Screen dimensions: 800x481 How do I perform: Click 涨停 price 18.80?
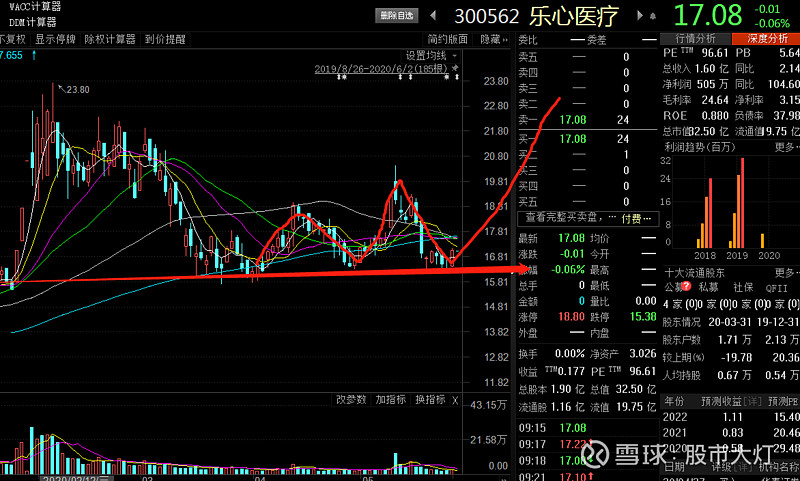(x=571, y=317)
